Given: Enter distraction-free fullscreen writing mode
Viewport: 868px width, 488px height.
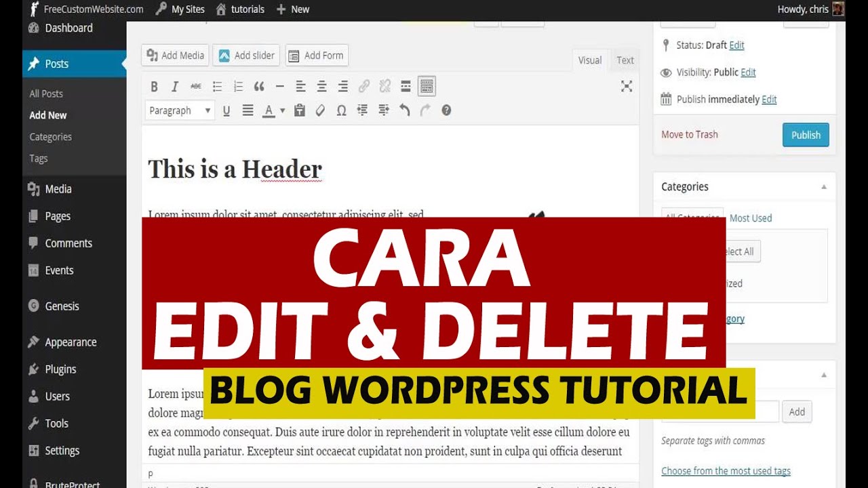Looking at the screenshot, I should point(627,86).
